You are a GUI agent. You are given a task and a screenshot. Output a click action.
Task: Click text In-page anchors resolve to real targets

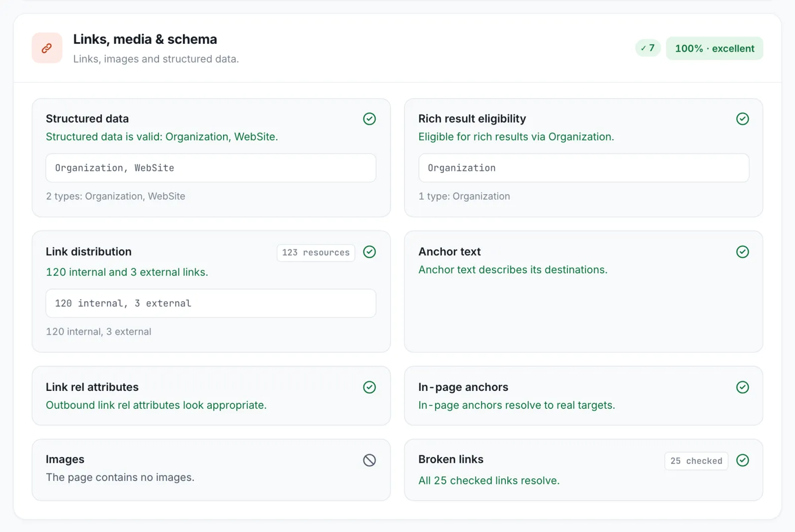(517, 405)
